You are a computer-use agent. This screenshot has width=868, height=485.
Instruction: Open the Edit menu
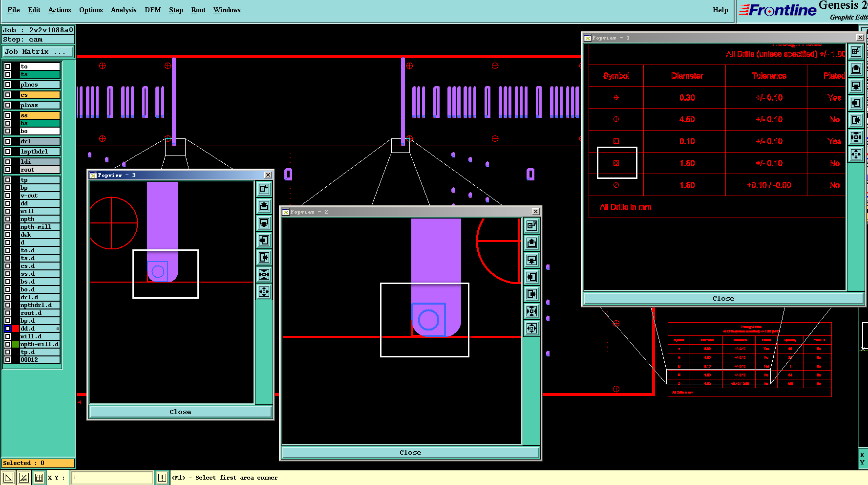click(34, 10)
